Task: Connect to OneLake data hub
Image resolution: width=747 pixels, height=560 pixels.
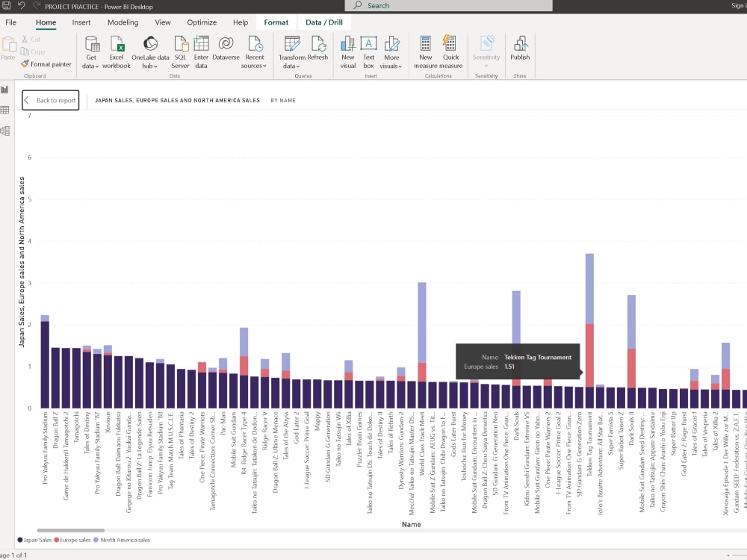Action: coord(149,51)
